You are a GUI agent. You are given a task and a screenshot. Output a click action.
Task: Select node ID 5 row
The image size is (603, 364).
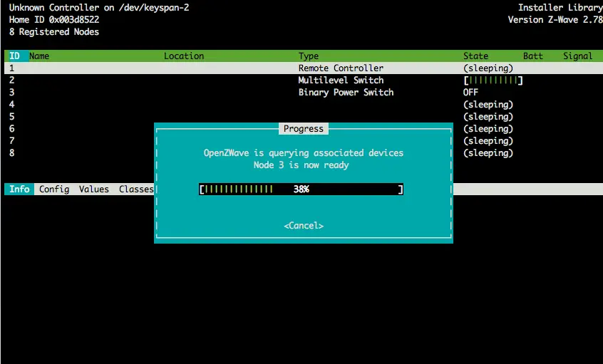click(304, 116)
